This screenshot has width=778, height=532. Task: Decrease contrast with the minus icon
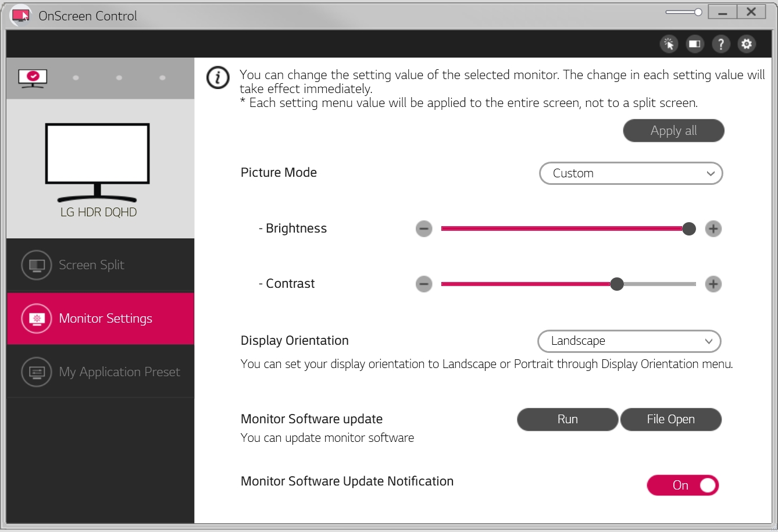pos(424,284)
